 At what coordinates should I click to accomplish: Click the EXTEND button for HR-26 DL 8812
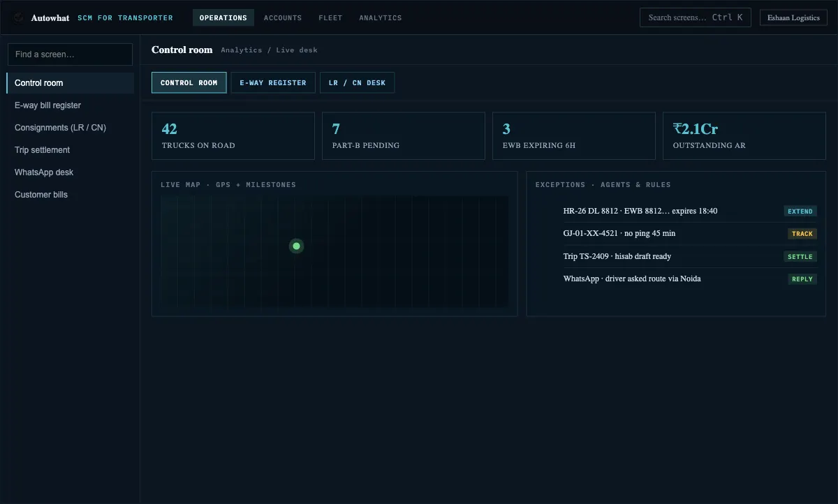point(800,211)
